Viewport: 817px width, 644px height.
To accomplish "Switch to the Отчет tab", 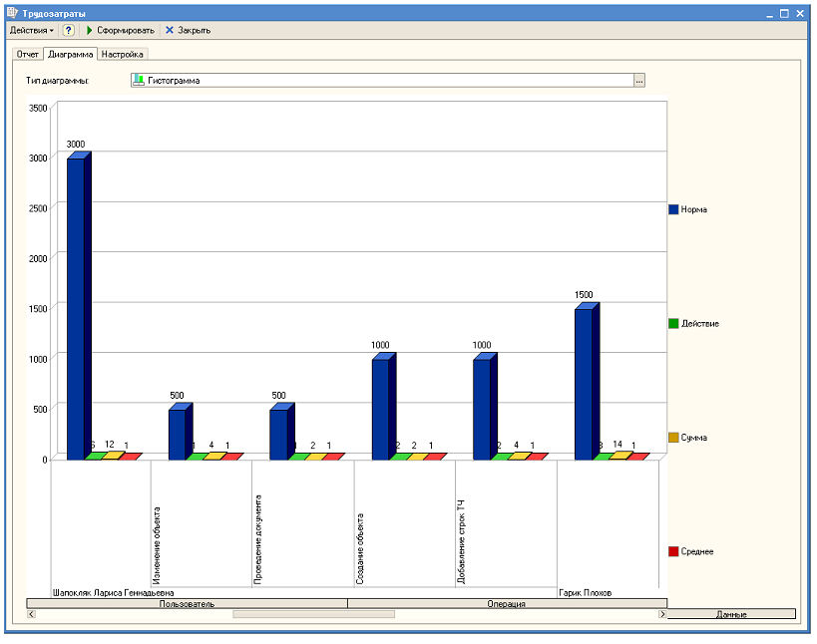I will 28,54.
